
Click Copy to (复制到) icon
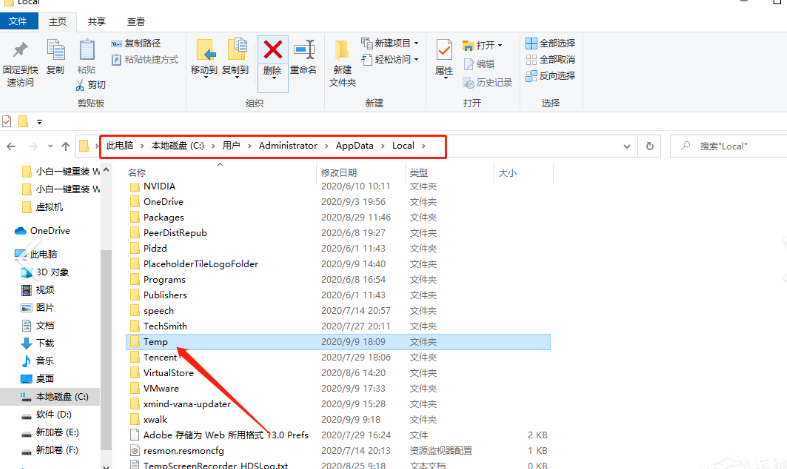236,50
